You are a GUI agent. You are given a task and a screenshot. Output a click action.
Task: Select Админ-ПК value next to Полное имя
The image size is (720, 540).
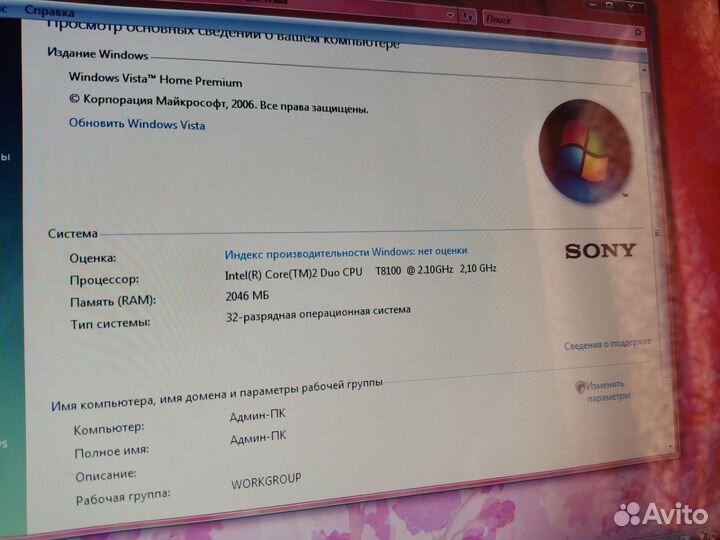[x=258, y=437]
